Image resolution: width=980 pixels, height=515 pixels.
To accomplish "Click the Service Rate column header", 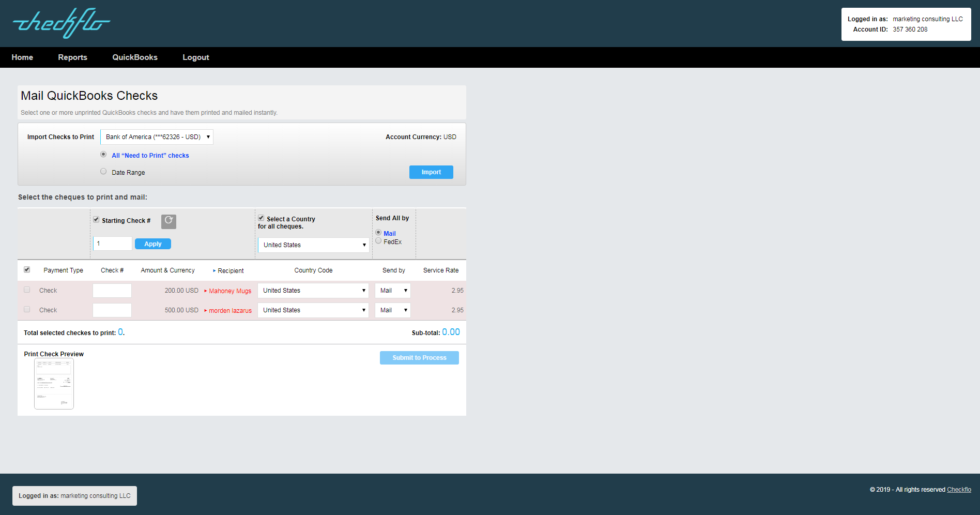I will click(x=441, y=270).
